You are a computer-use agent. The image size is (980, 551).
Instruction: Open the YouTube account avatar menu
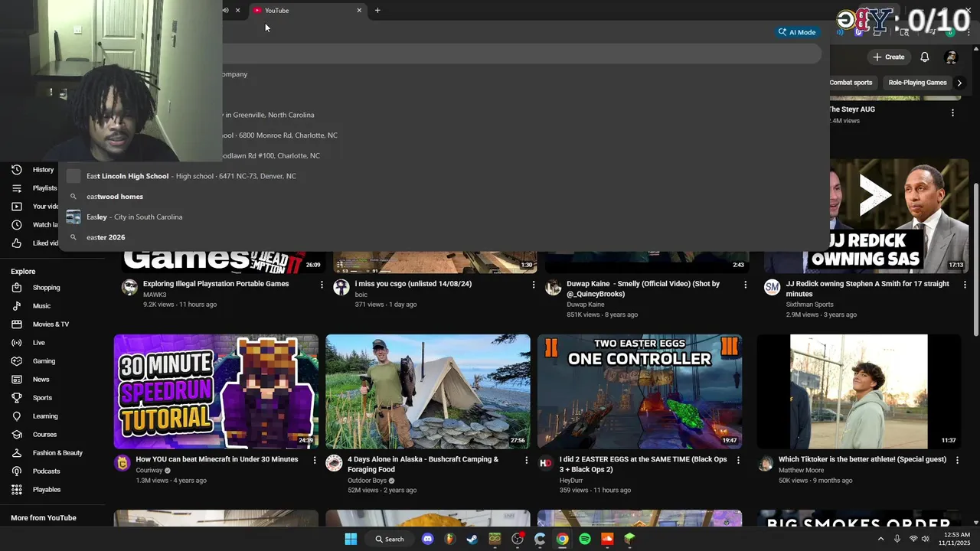coord(951,57)
